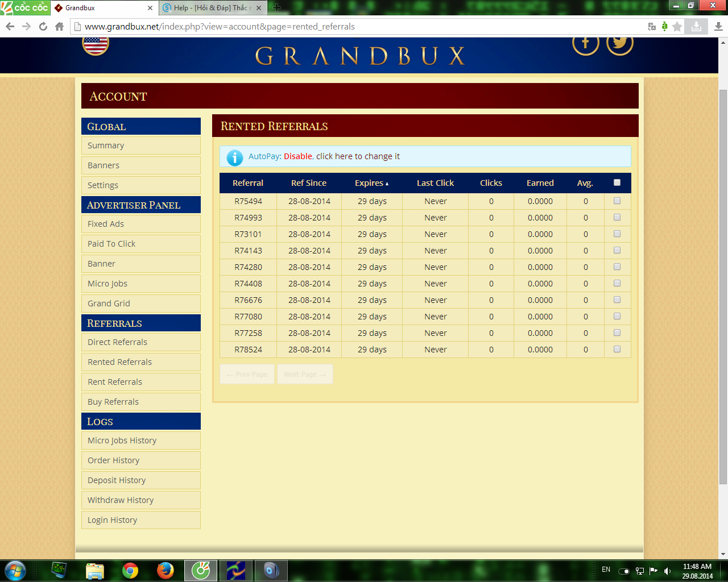
Task: Click the Prev Page button
Action: tap(247, 374)
